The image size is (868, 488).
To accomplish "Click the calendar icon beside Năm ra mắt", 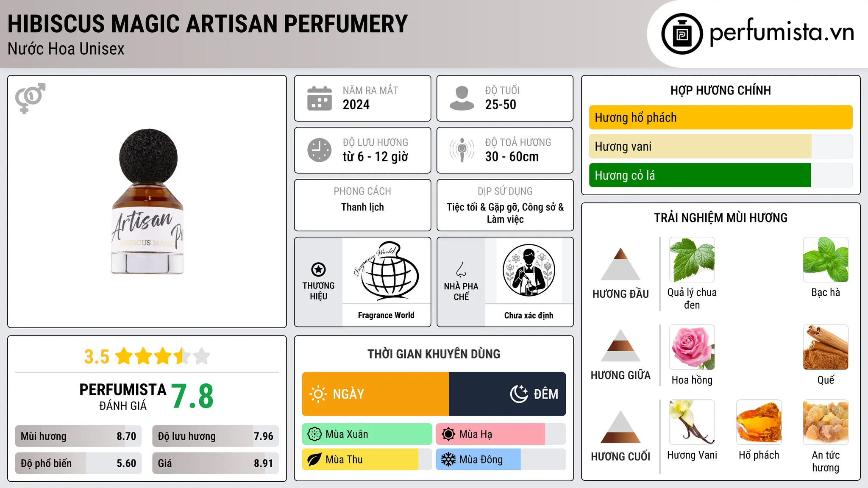I will coord(320,98).
